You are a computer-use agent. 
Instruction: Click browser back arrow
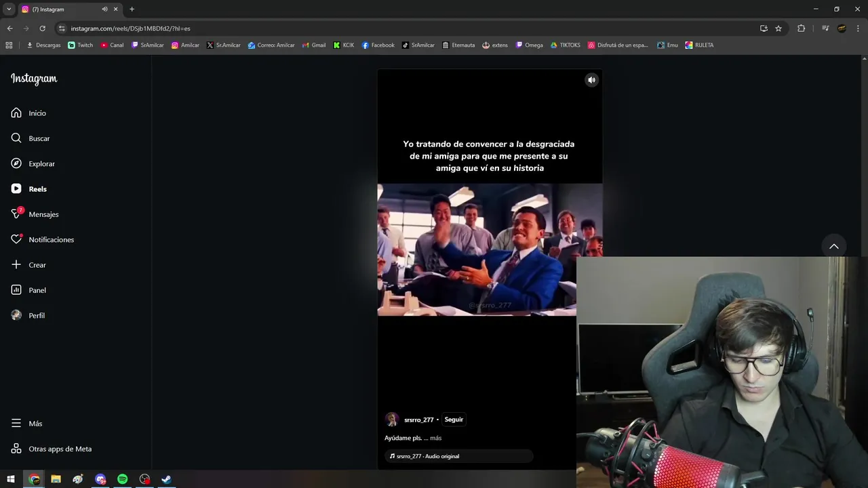click(x=9, y=28)
